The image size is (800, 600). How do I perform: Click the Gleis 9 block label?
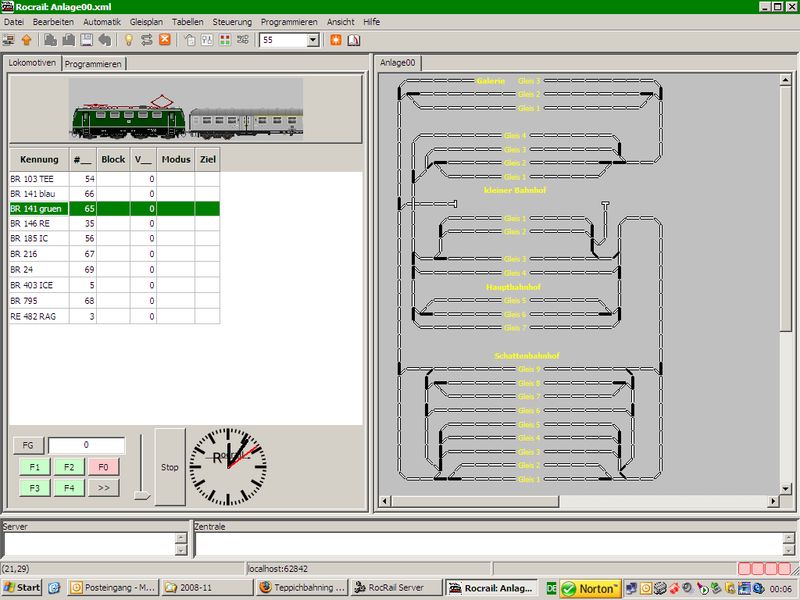529,369
